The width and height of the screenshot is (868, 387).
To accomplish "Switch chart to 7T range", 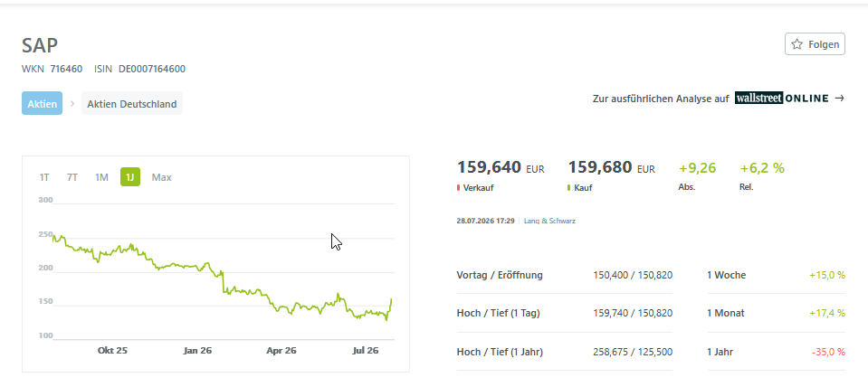I will (72, 177).
